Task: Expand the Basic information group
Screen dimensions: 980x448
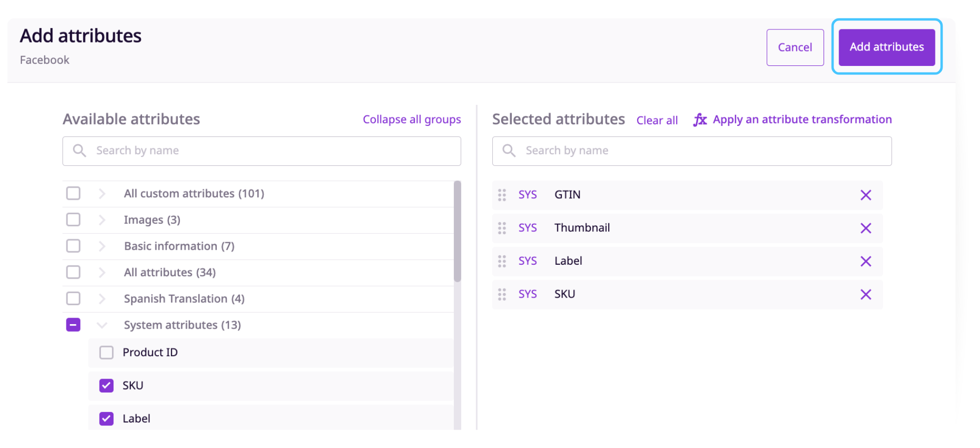Action: click(102, 246)
